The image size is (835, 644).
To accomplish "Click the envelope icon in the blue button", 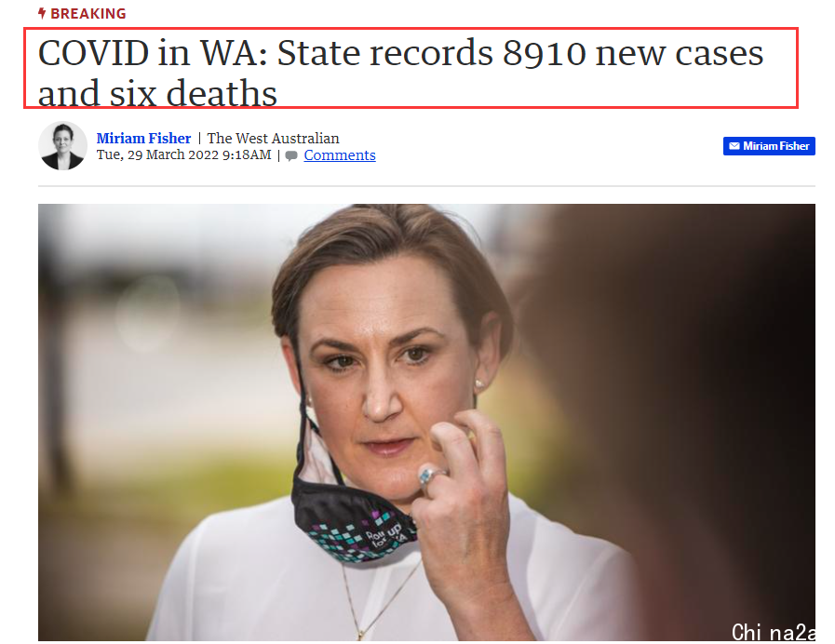I will point(734,146).
